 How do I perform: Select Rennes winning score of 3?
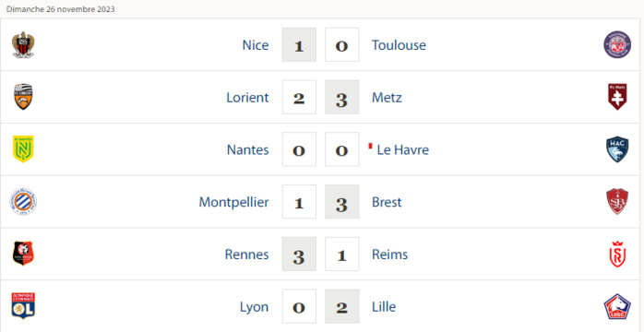[x=299, y=254]
